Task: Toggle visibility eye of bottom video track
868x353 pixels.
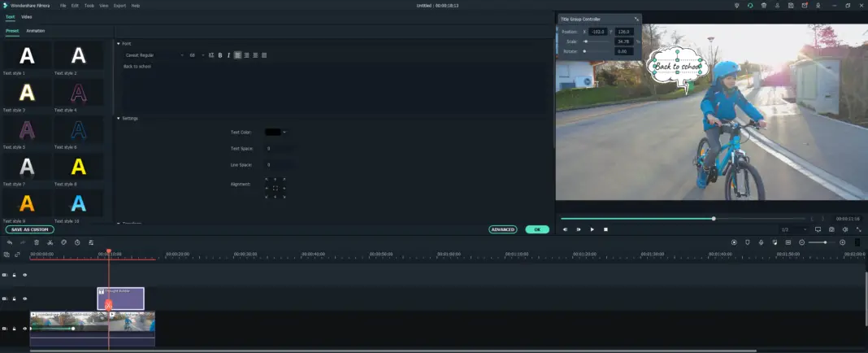Action: point(24,329)
